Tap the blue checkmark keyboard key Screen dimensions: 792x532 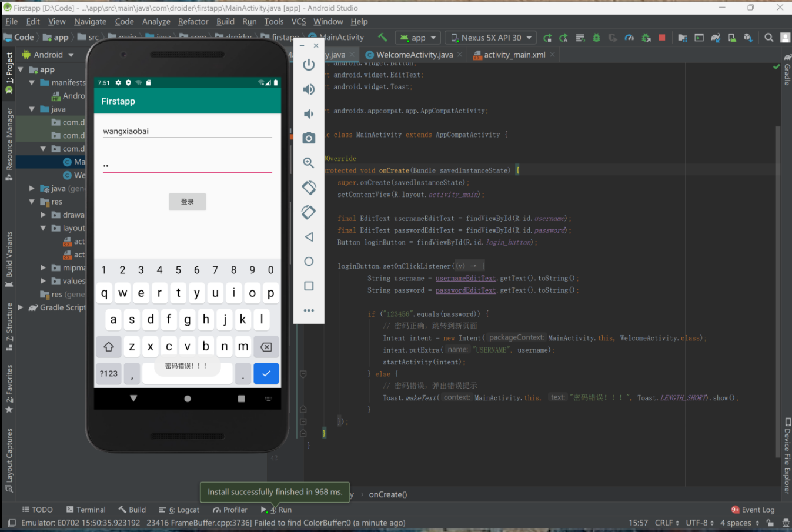click(266, 373)
